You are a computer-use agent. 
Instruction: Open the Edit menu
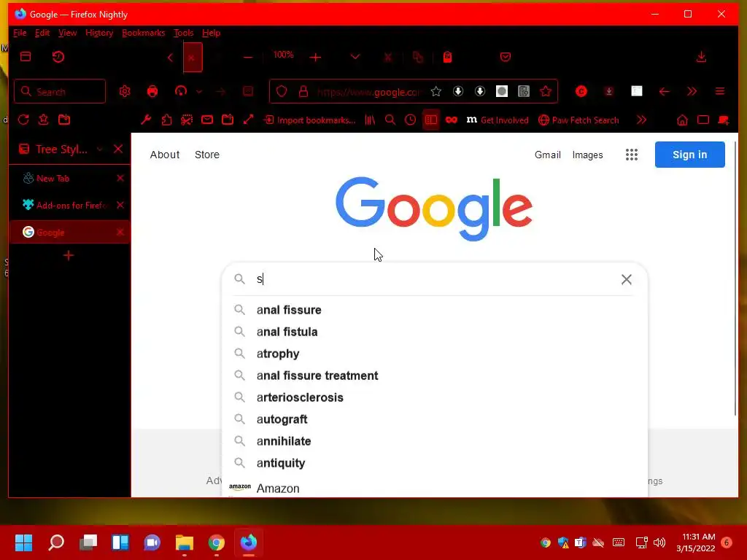tap(42, 33)
